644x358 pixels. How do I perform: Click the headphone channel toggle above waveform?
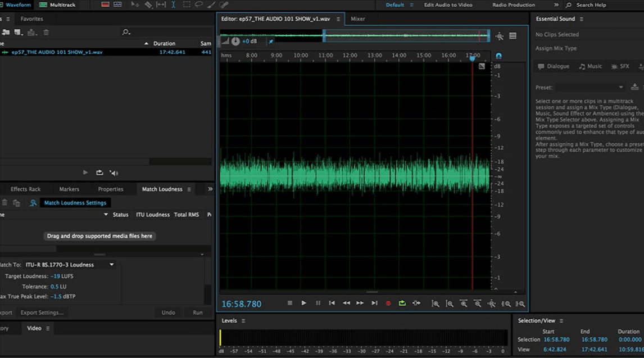pyautogui.click(x=498, y=56)
